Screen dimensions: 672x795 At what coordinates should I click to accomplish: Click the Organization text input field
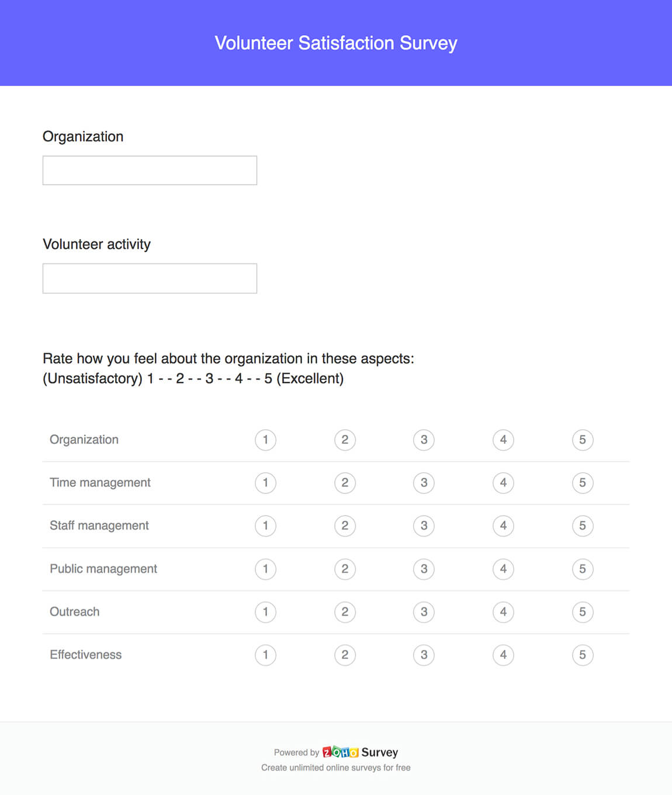pos(150,170)
